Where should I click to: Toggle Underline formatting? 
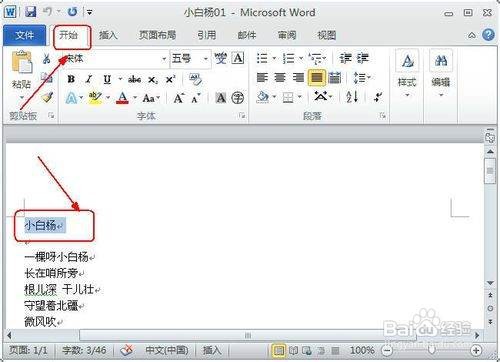tap(107, 79)
